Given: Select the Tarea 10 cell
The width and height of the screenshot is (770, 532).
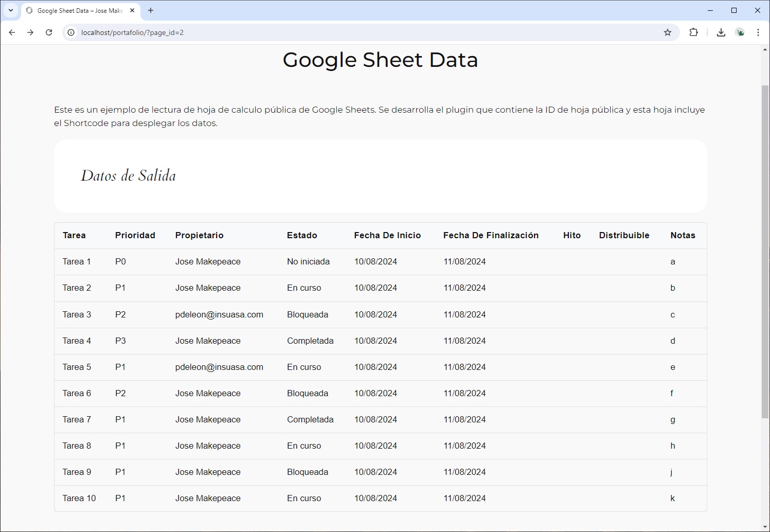Looking at the screenshot, I should pyautogui.click(x=79, y=498).
